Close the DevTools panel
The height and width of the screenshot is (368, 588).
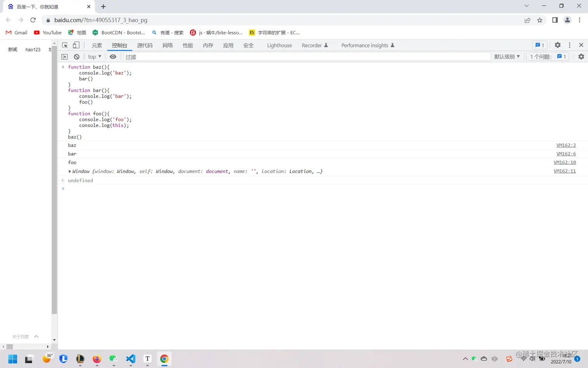(x=581, y=45)
